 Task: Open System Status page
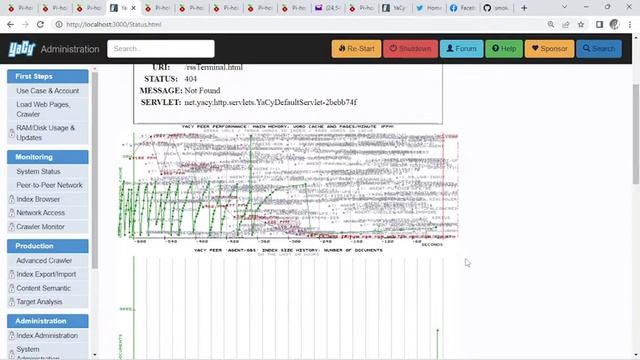[x=38, y=171]
